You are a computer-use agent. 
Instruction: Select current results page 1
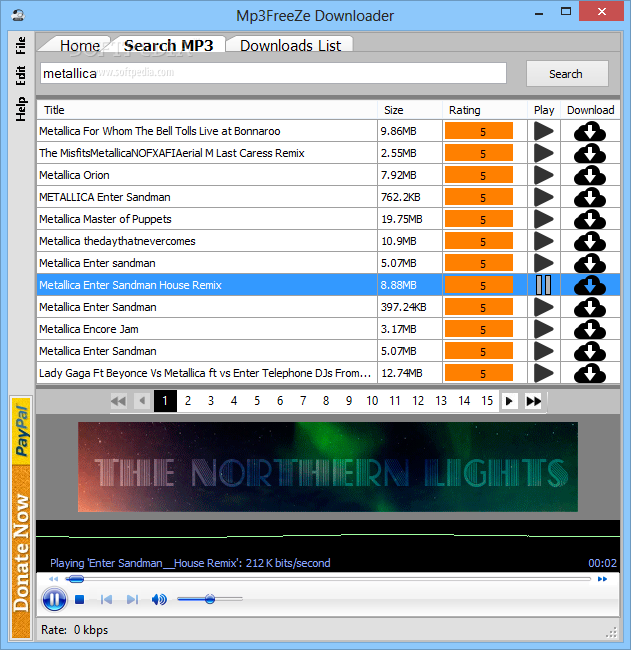point(165,401)
